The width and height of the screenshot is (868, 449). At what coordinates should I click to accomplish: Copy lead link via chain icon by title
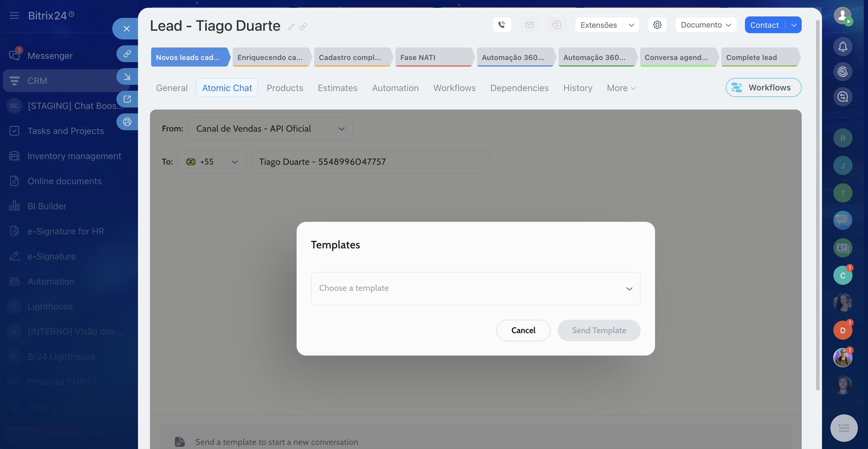click(x=303, y=27)
